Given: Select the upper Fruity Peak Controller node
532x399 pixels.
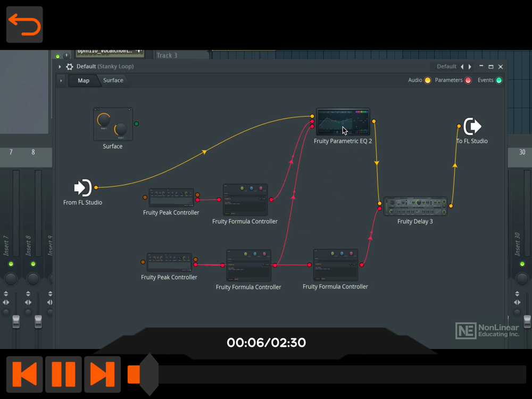Looking at the screenshot, I should [171, 198].
